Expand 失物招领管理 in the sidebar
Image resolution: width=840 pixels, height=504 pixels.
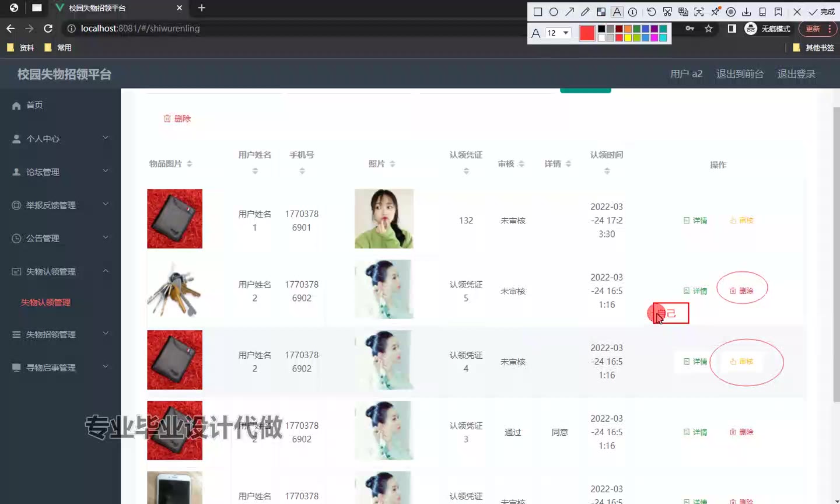(x=60, y=335)
